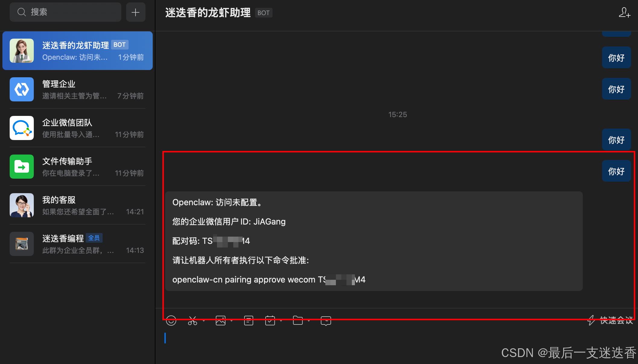Click the document note icon in toolbar

(x=249, y=321)
